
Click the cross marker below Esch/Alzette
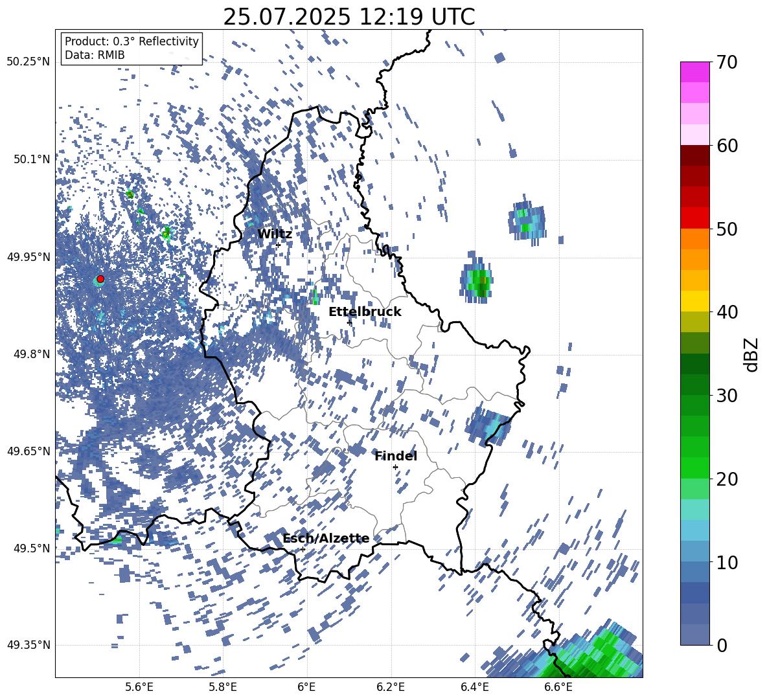coord(303,549)
